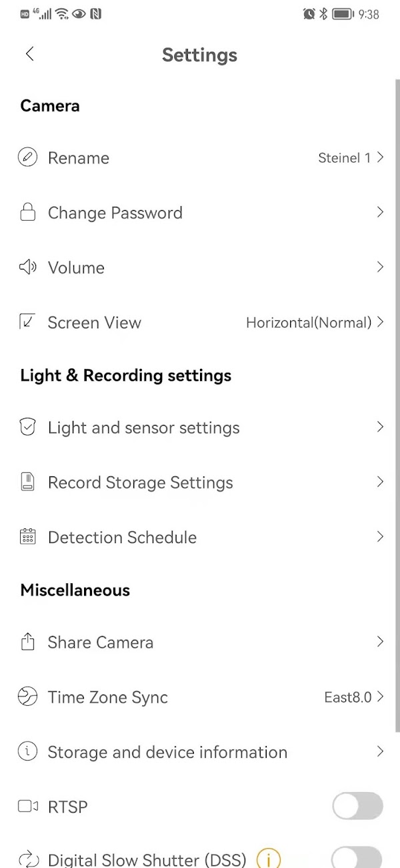
Task: Expand Screen View Horizontal(Normal) chevron
Action: (x=380, y=322)
